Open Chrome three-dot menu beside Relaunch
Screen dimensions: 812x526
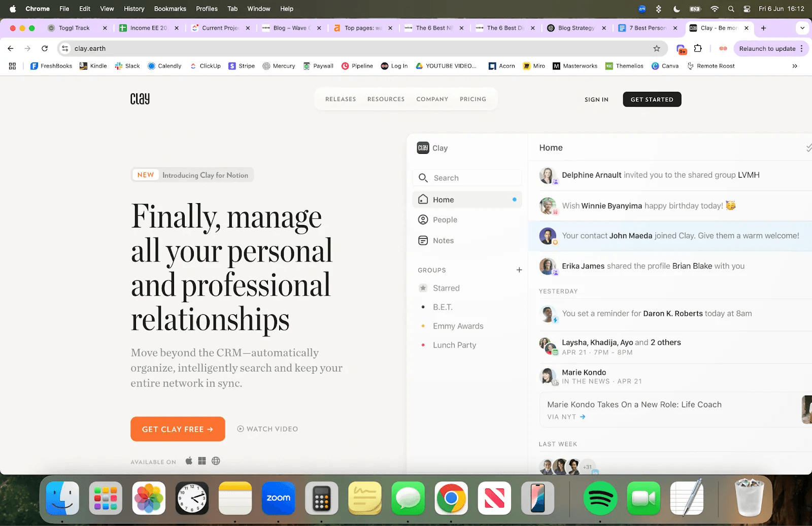[x=802, y=49]
